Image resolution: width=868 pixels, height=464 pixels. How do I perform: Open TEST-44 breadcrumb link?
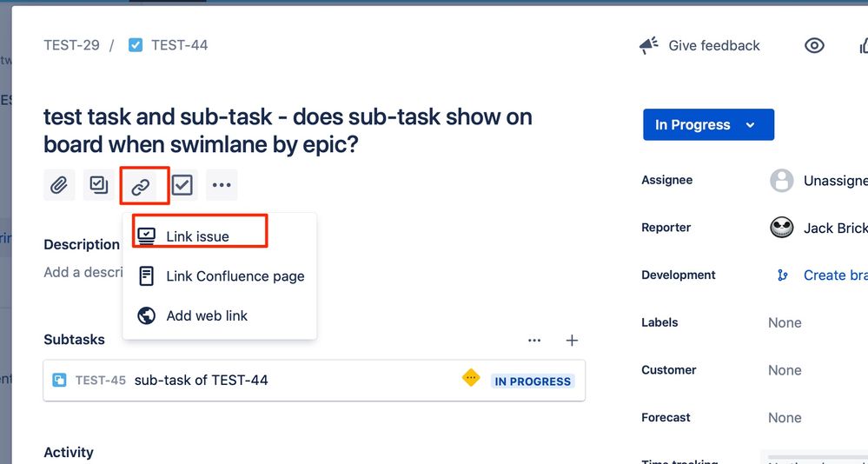click(x=179, y=45)
